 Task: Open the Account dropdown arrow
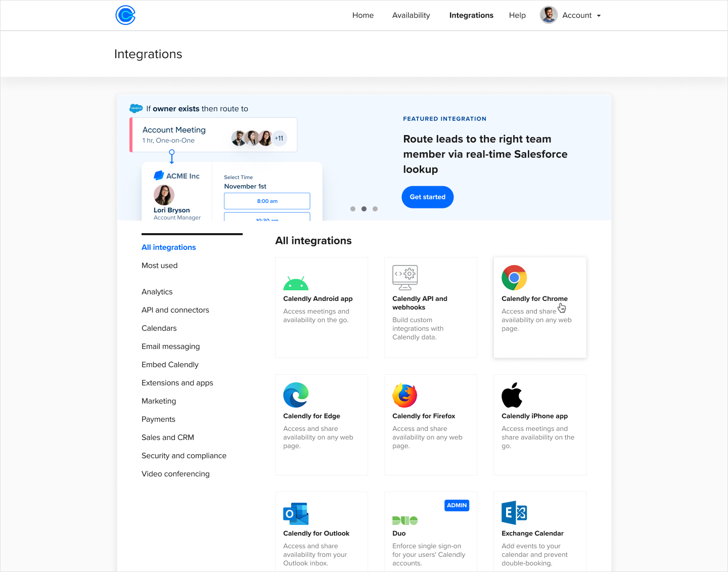point(599,16)
